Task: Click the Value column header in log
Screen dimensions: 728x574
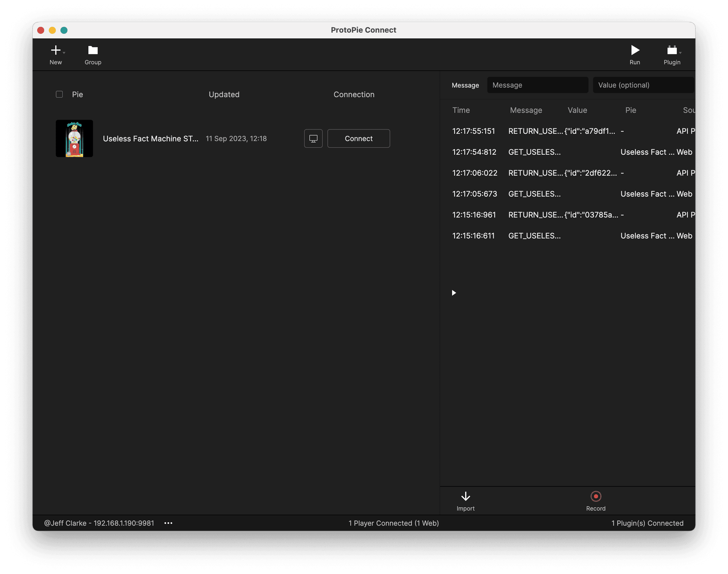Action: [577, 110]
